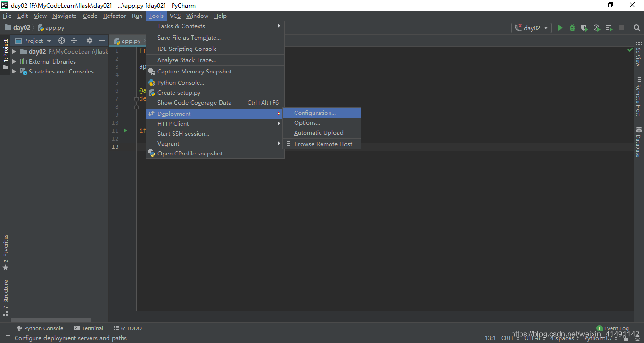Click the 13:1 caret position in status bar

[490, 338]
